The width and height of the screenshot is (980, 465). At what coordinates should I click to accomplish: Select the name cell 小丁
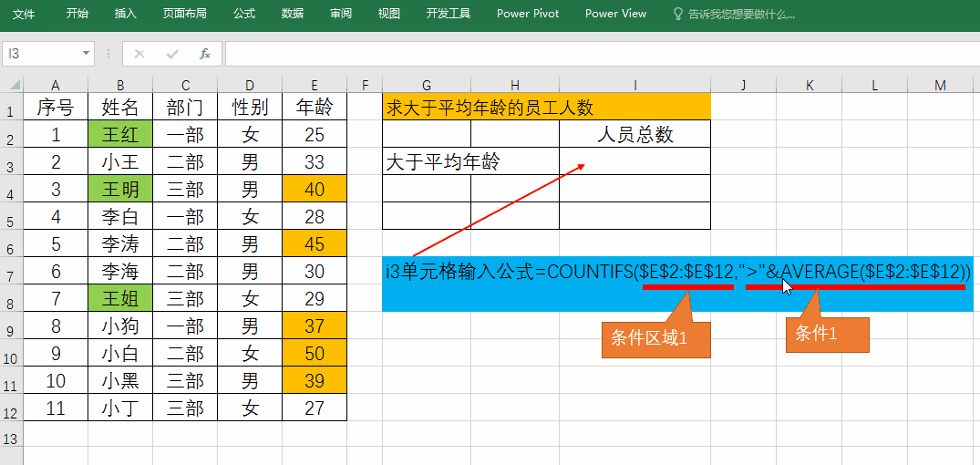click(x=120, y=408)
